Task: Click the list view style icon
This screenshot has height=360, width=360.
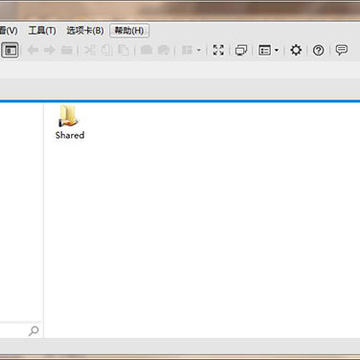Action: pyautogui.click(x=265, y=51)
